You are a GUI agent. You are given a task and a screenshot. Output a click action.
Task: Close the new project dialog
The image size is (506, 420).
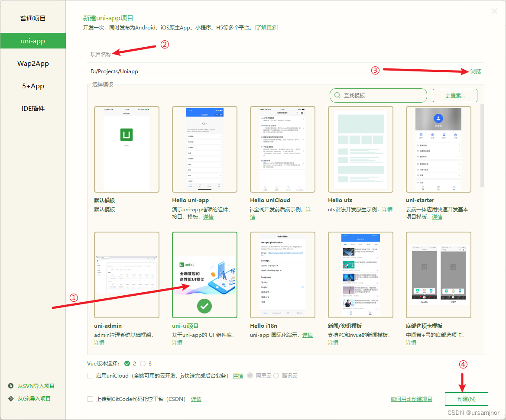[494, 11]
